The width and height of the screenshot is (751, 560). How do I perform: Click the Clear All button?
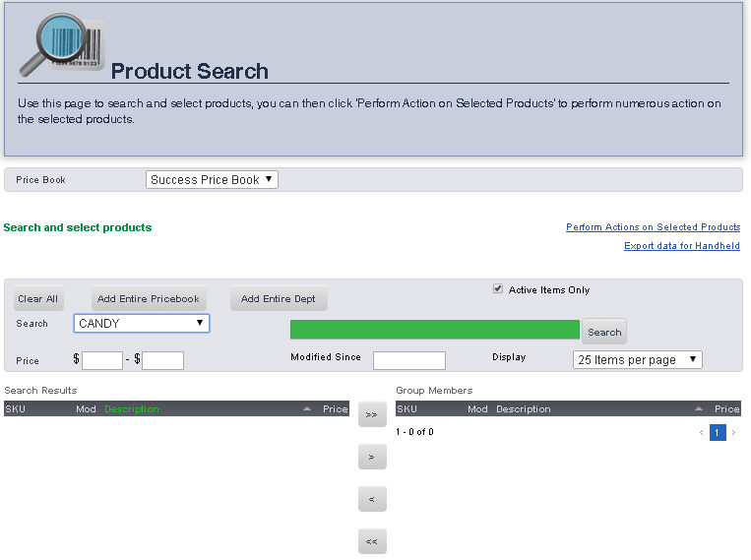pos(38,299)
